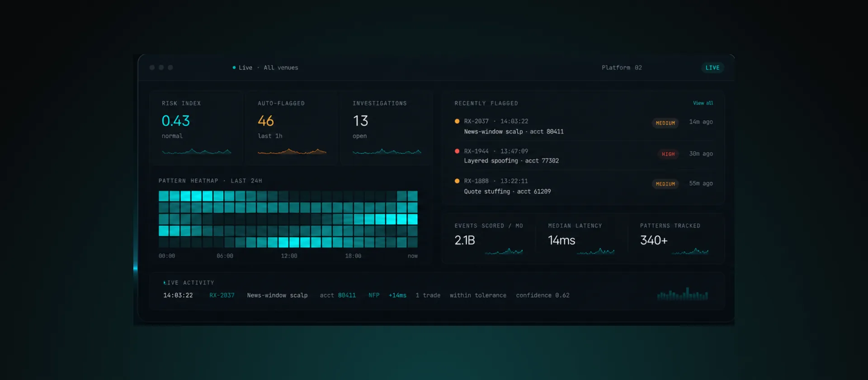Click the 18:00 heatmap axis label
The width and height of the screenshot is (868, 380).
353,256
